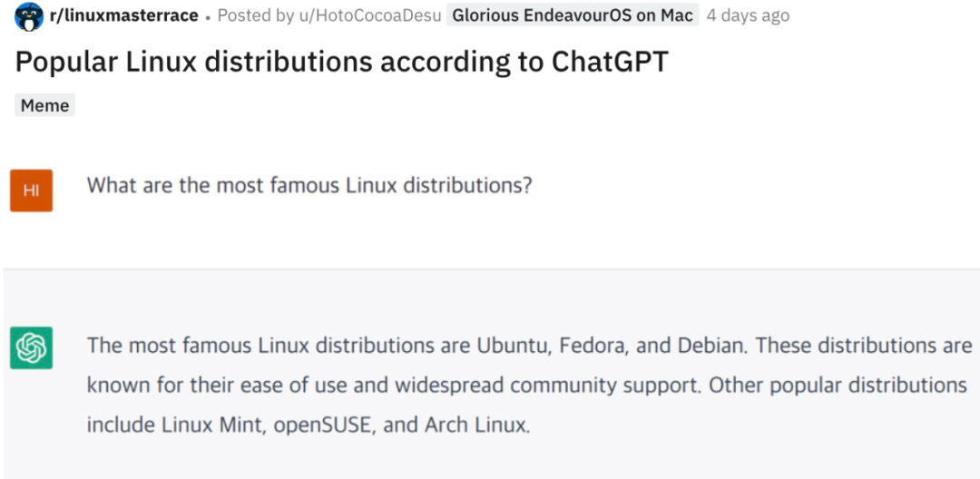Image resolution: width=980 pixels, height=479 pixels.
Task: Open the "Popular Linux distributions" post title
Action: click(341, 62)
